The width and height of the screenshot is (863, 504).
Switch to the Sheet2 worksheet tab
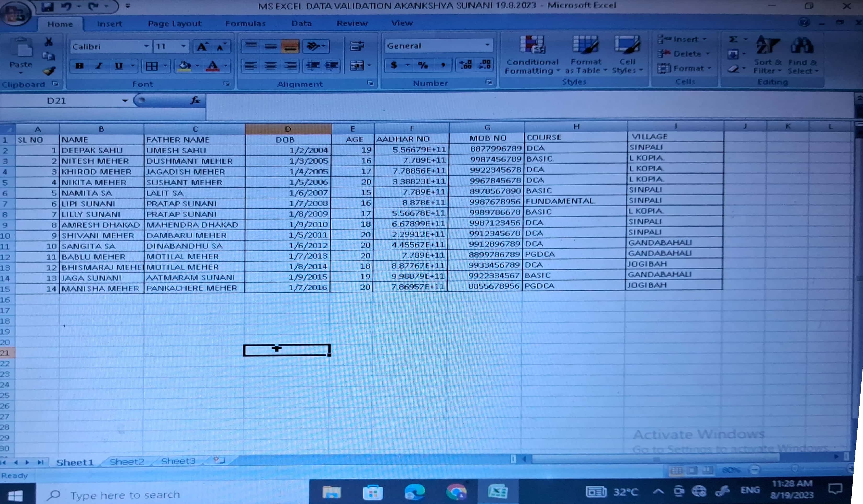click(127, 462)
